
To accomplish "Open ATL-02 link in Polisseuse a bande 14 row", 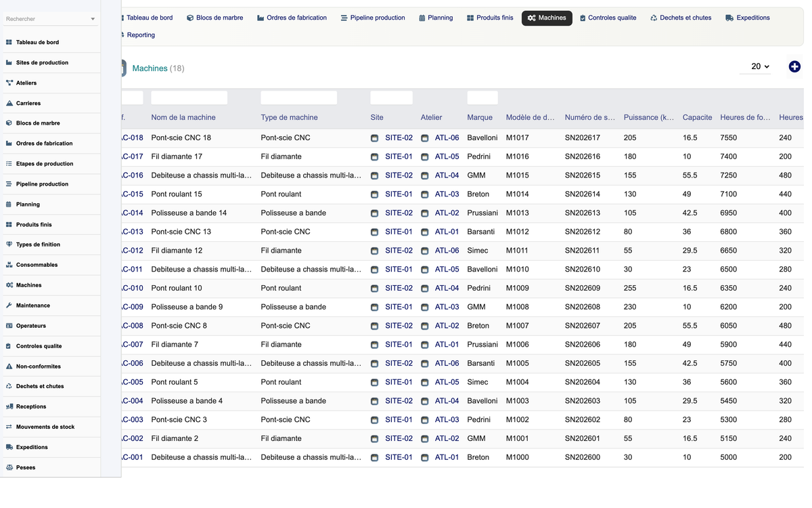I will 447,213.
